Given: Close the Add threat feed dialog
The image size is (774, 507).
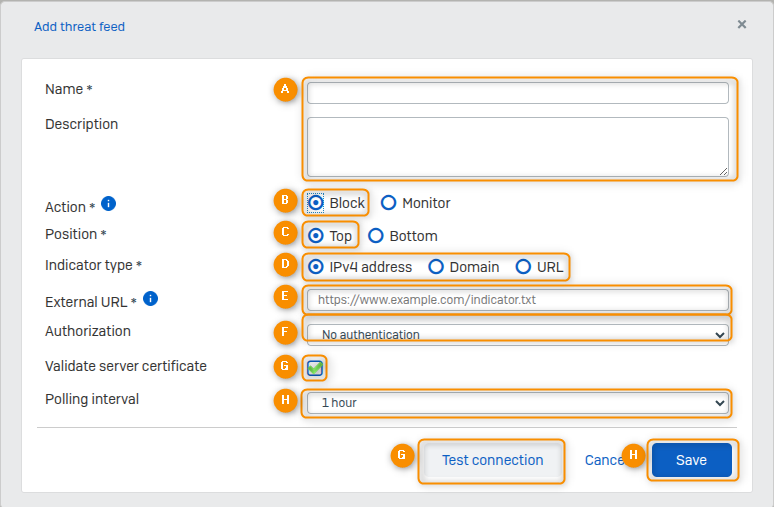Looking at the screenshot, I should [x=742, y=24].
